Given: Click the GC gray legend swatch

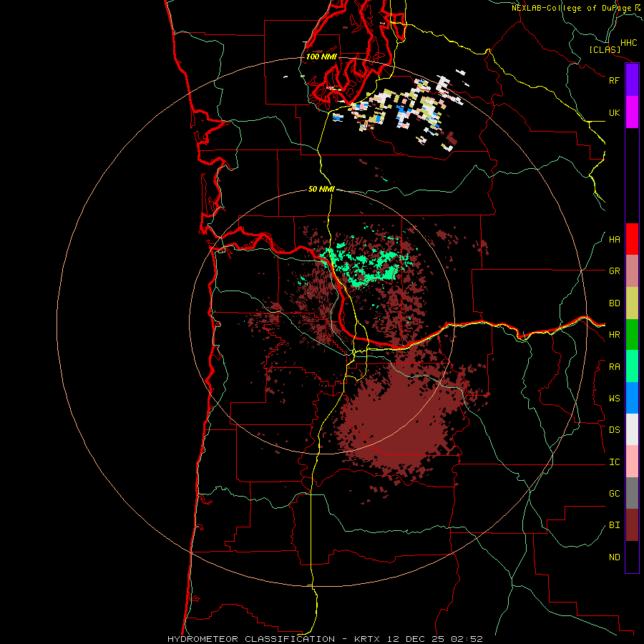Looking at the screenshot, I should tap(632, 493).
